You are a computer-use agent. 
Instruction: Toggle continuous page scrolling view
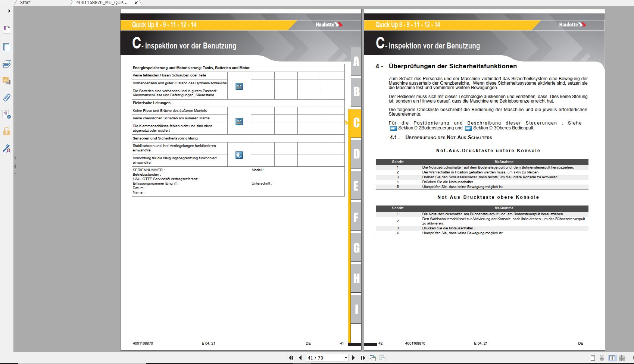(602, 358)
